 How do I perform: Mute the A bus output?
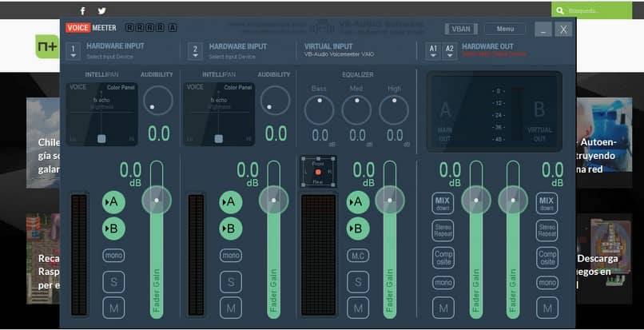coord(443,308)
